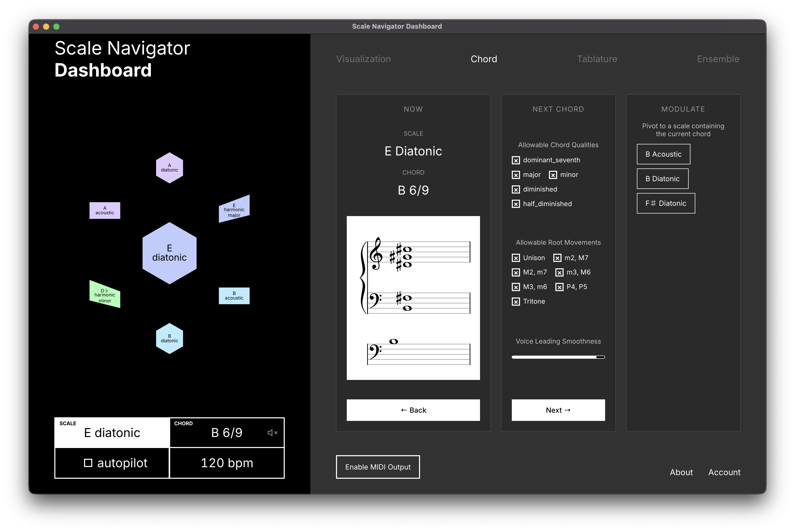Enable MIDI Output
Screen dimensions: 795x532
click(378, 467)
